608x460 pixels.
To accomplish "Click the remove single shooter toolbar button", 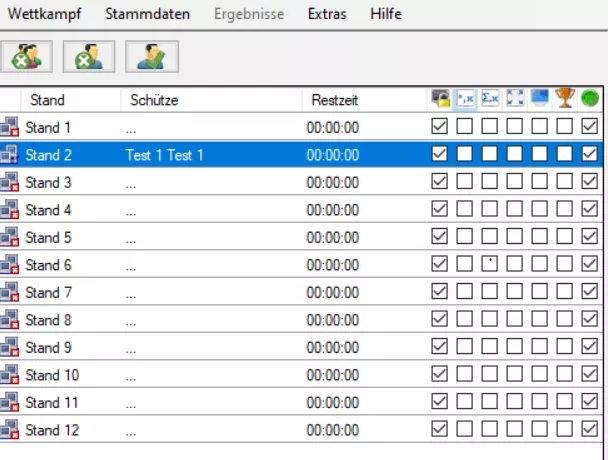I will point(89,58).
